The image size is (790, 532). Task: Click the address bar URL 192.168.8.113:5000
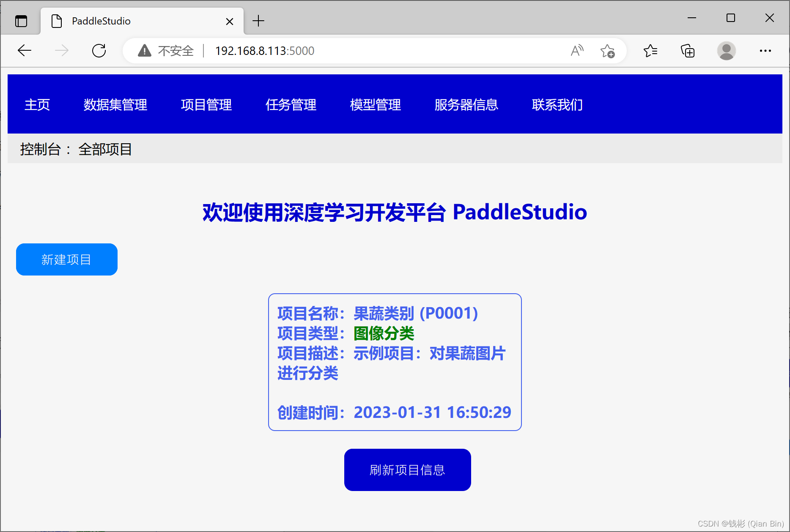(x=265, y=51)
